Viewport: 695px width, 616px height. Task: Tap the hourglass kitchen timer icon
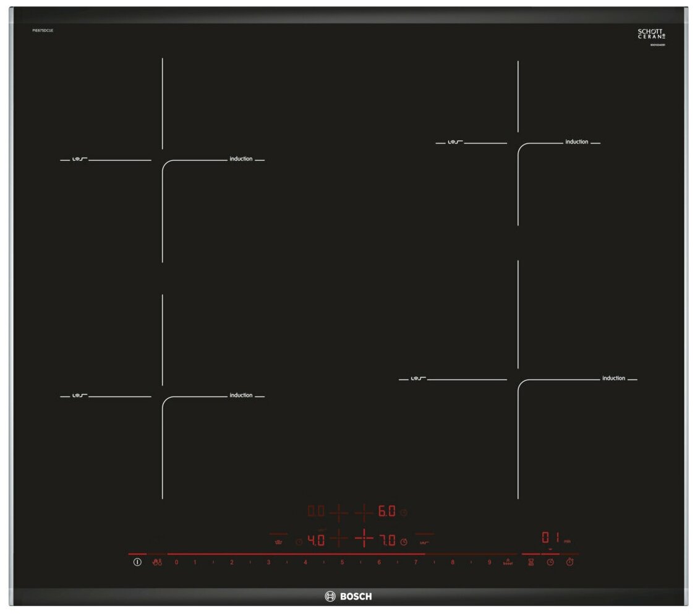click(531, 562)
